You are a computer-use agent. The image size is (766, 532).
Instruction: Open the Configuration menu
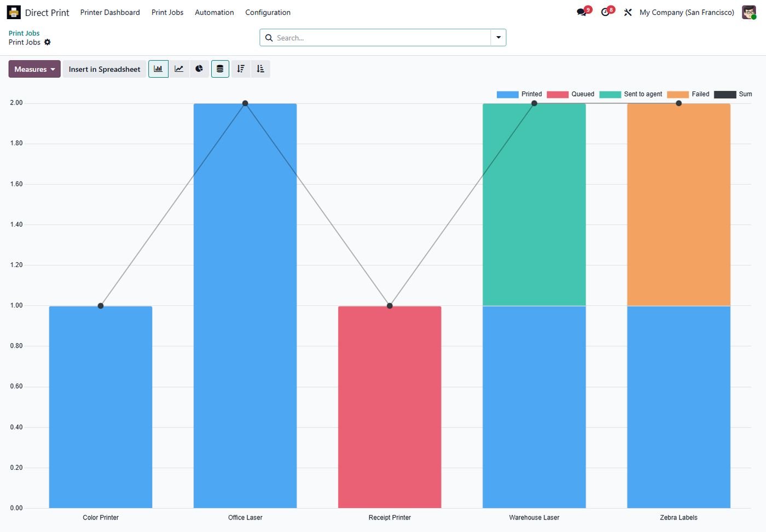tap(268, 12)
